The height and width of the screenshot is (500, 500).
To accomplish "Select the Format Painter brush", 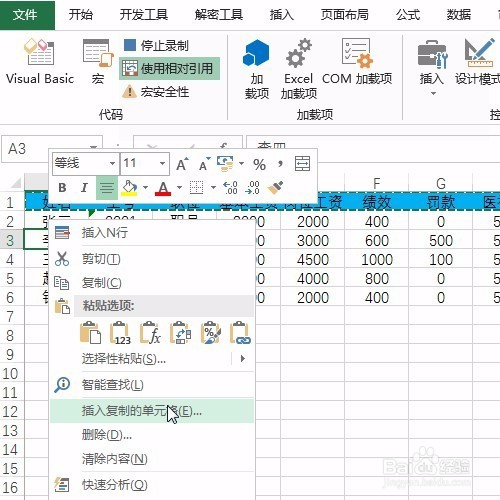I will (x=275, y=188).
